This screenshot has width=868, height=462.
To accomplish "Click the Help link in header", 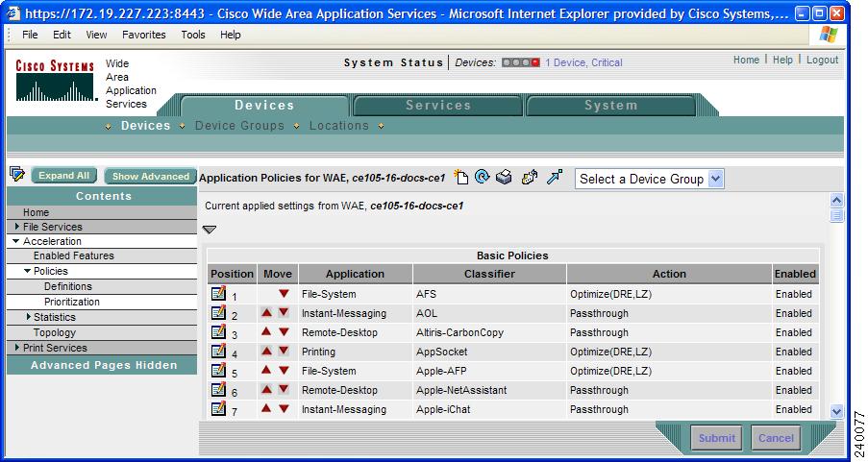I will (782, 60).
